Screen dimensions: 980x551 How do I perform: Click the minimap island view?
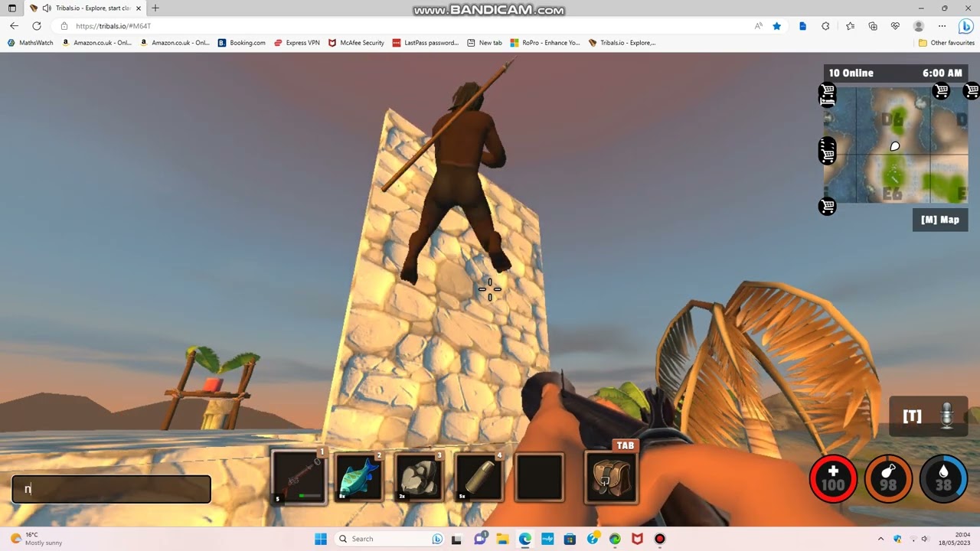point(896,145)
